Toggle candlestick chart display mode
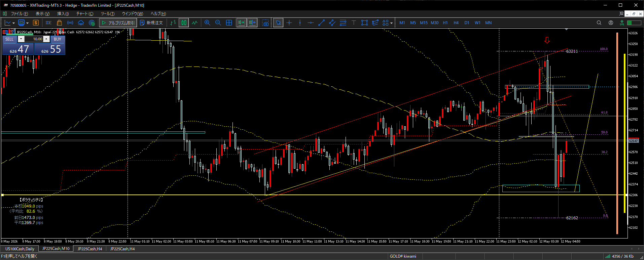Viewport: 644px width, 260px height. [184, 23]
